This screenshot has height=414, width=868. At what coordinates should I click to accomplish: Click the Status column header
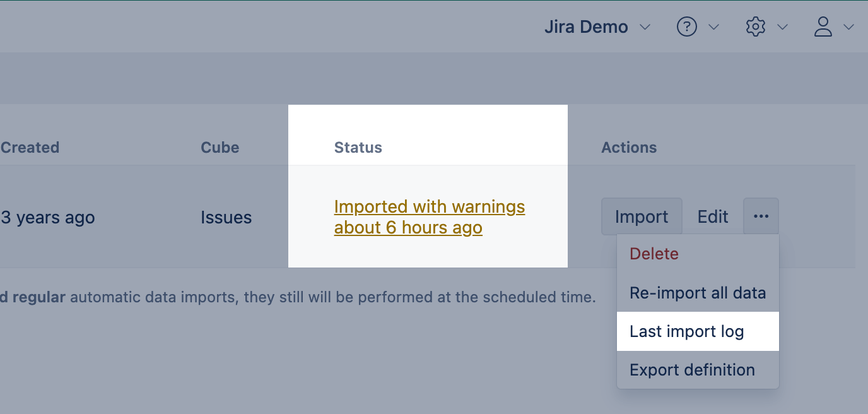click(x=358, y=148)
